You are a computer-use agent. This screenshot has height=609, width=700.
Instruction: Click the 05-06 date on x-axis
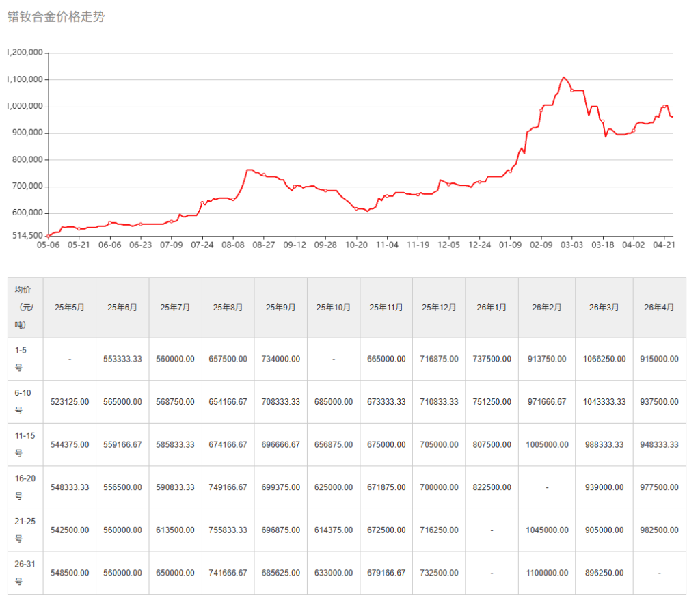[48, 244]
